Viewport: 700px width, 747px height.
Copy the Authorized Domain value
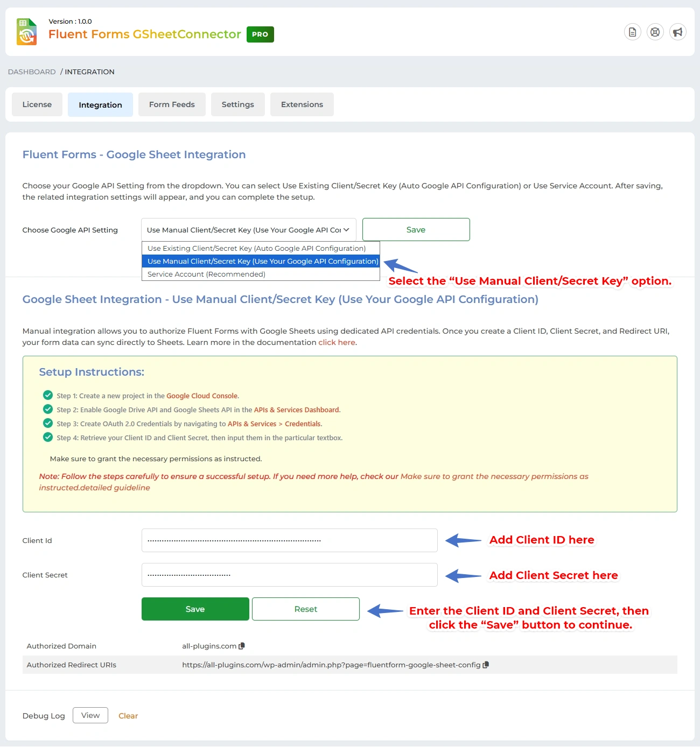[242, 646]
